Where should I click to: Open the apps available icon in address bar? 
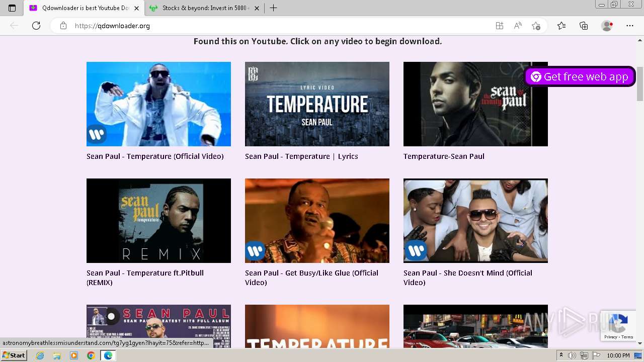(x=499, y=26)
